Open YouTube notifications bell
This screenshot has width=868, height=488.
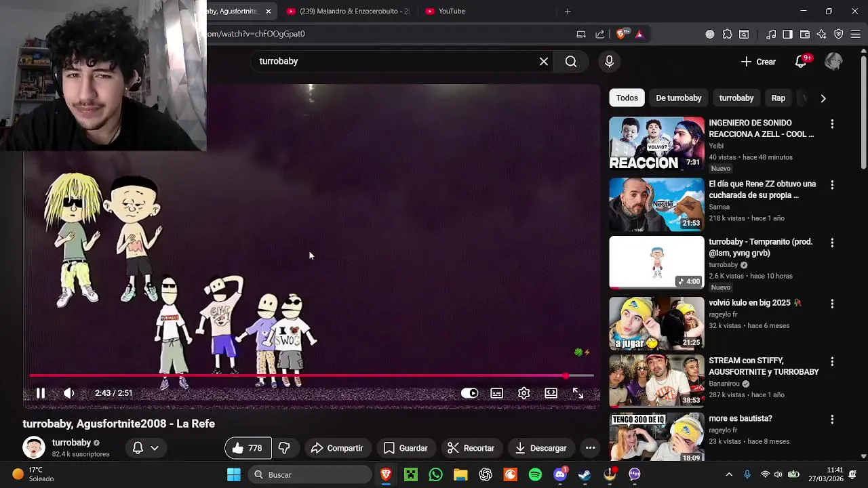[801, 62]
